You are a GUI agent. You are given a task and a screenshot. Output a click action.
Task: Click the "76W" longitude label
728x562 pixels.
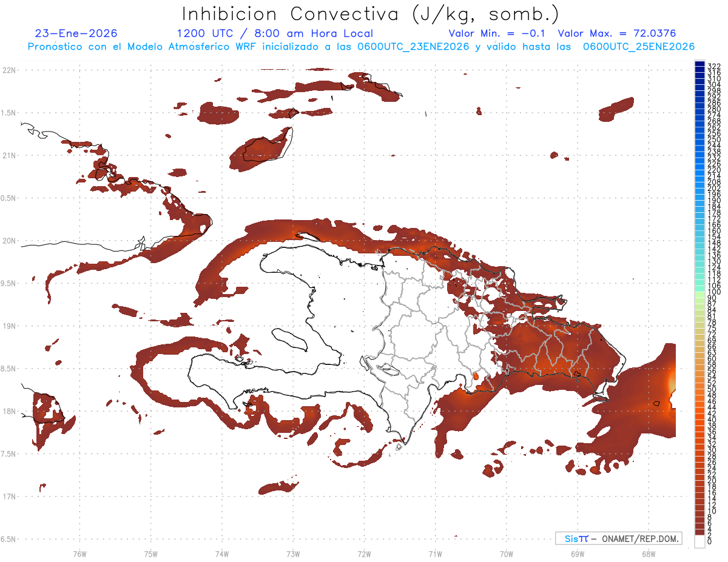[x=79, y=554]
